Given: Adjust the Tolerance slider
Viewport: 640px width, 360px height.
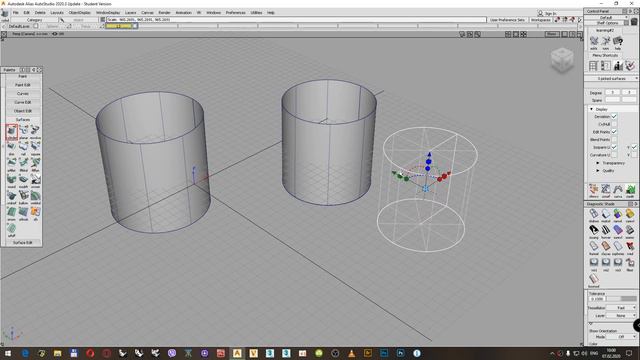Looking at the screenshot, I should click(x=621, y=299).
